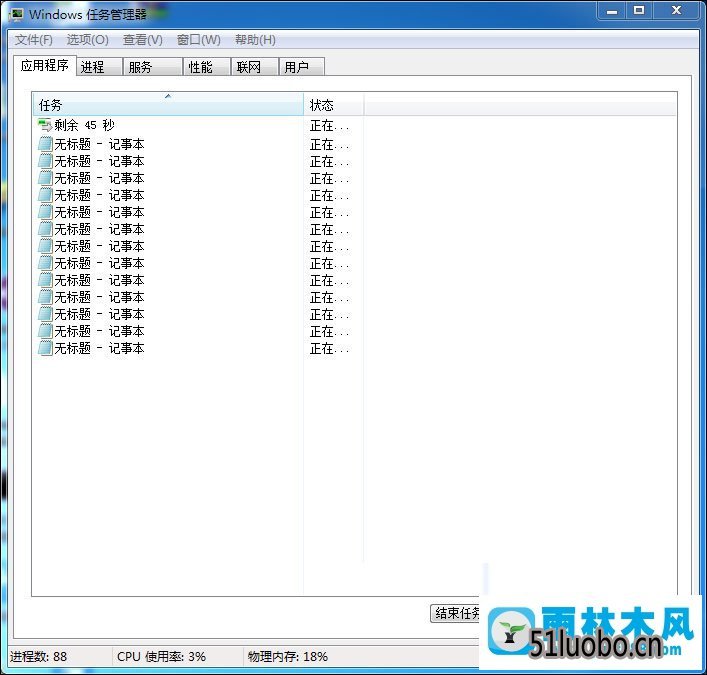
Task: Open the 选项(O) menu
Action: pyautogui.click(x=87, y=40)
